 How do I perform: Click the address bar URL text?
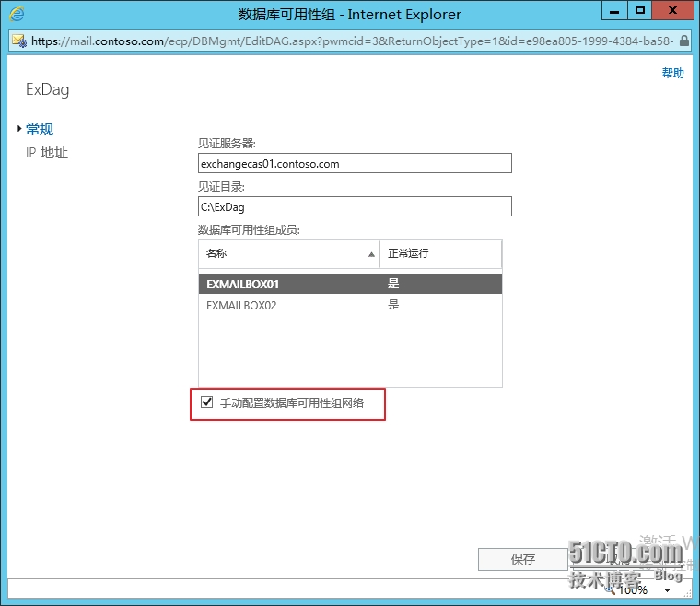[x=350, y=41]
